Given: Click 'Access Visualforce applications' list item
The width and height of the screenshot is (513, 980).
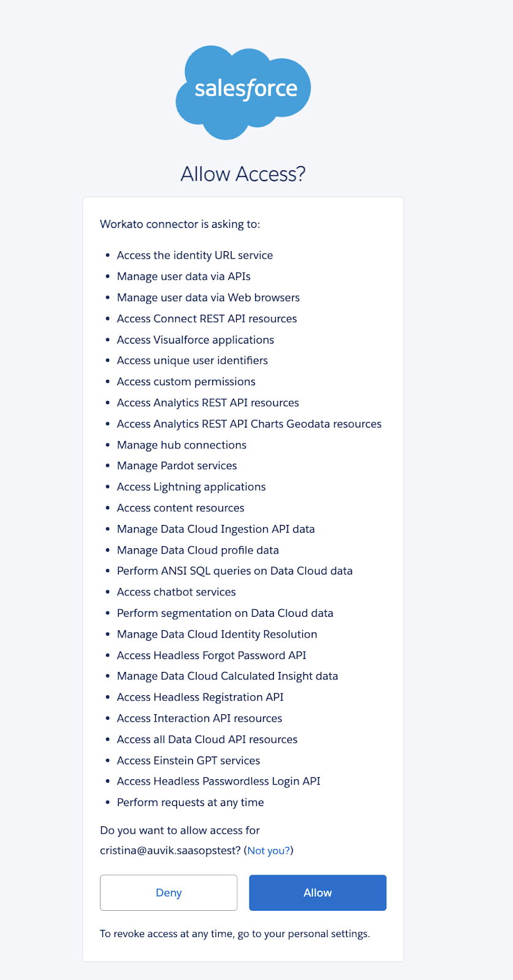Looking at the screenshot, I should 196,340.
